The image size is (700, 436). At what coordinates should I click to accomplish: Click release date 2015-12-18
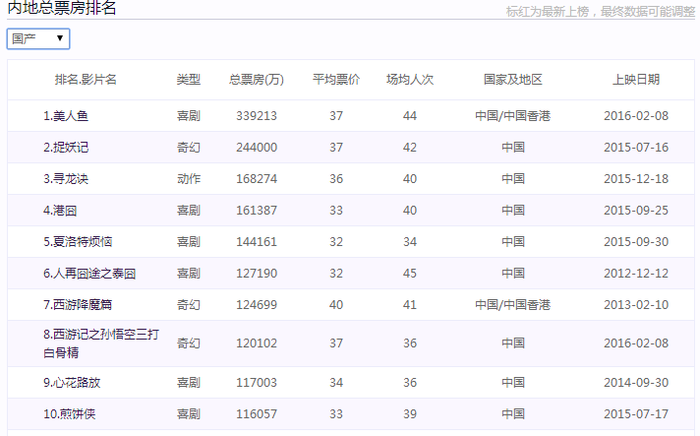pos(636,179)
